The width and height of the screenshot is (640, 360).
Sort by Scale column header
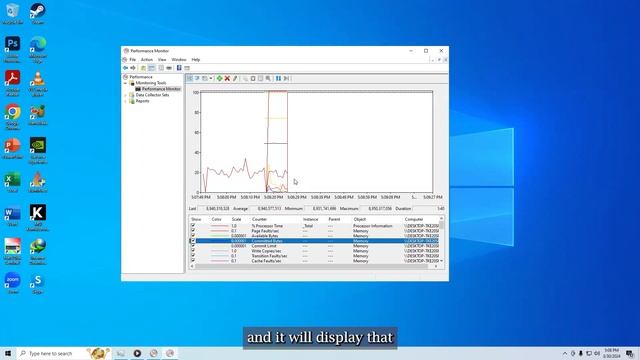coord(237,219)
